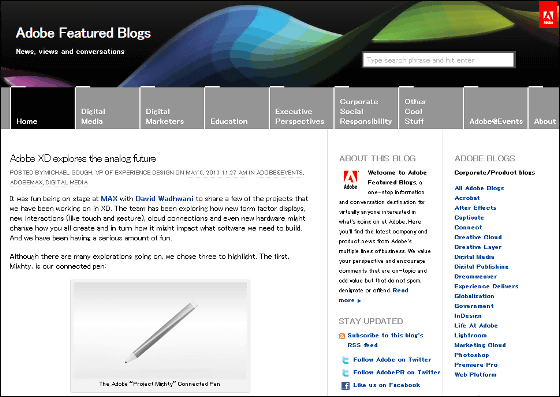The image size is (560, 397).
Task: Click the Facebook icon
Action: click(345, 386)
